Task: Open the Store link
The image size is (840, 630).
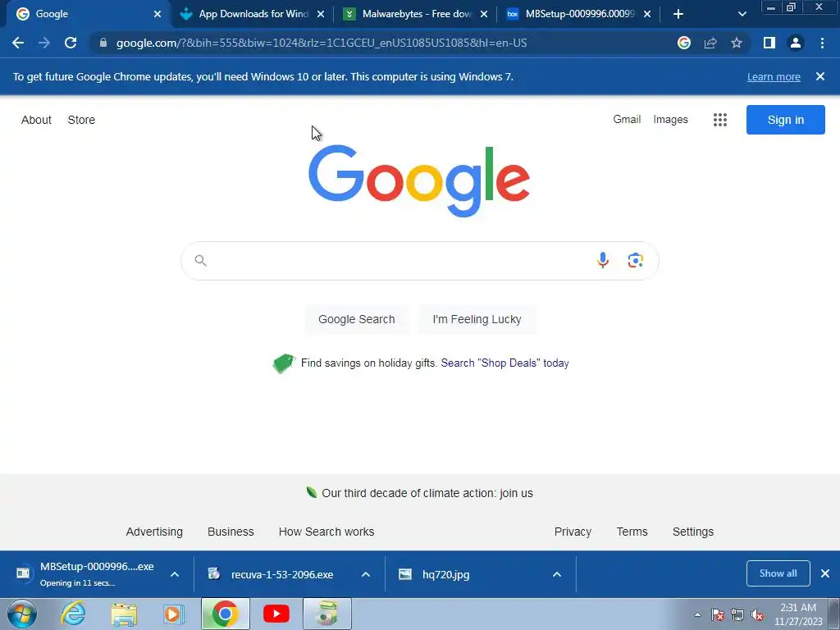Action: 81,120
